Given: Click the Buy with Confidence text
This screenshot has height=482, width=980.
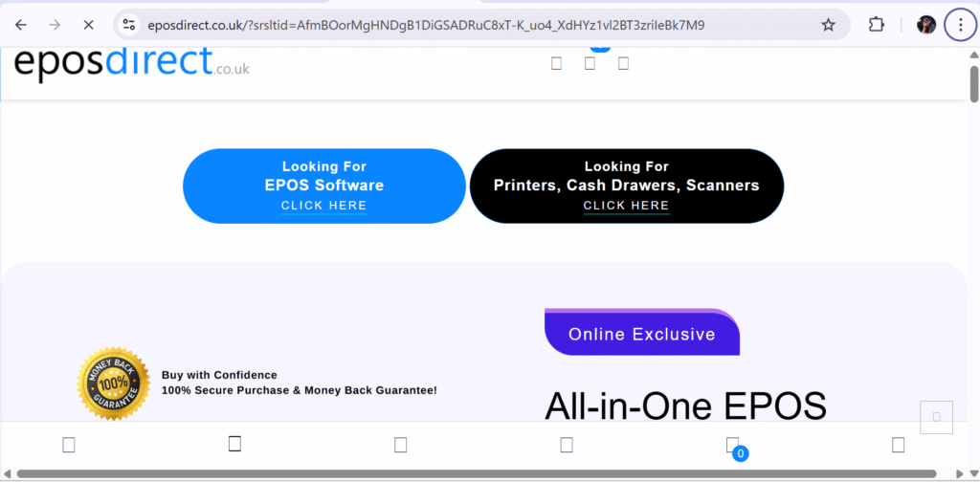Looking at the screenshot, I should pos(219,375).
